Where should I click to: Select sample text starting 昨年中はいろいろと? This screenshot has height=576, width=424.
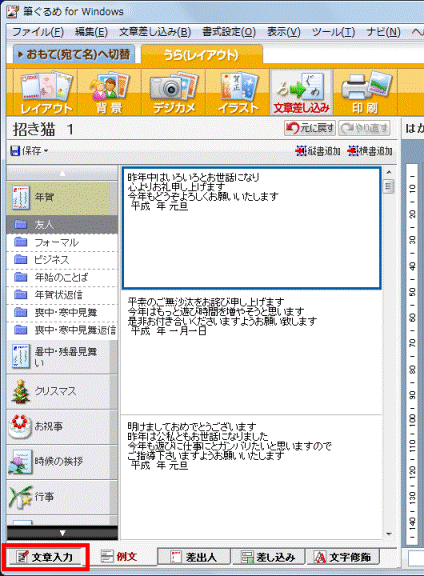click(252, 228)
